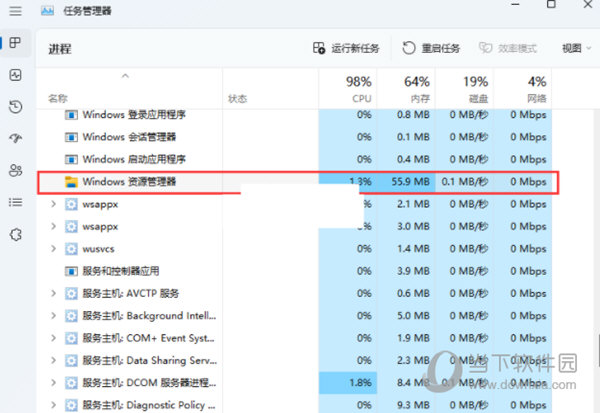Click the gear icon of 服务主机: AVCTP 服务

pos(71,294)
